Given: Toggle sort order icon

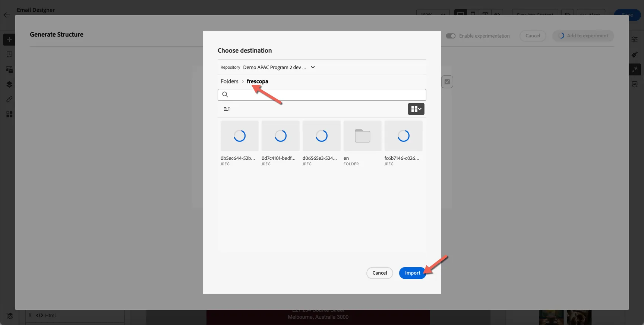Looking at the screenshot, I should pyautogui.click(x=227, y=109).
